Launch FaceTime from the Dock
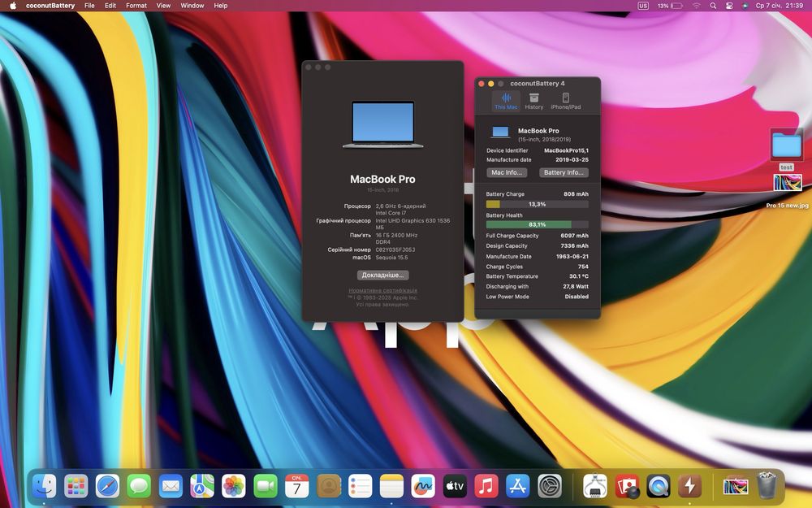This screenshot has height=508, width=812. point(266,486)
